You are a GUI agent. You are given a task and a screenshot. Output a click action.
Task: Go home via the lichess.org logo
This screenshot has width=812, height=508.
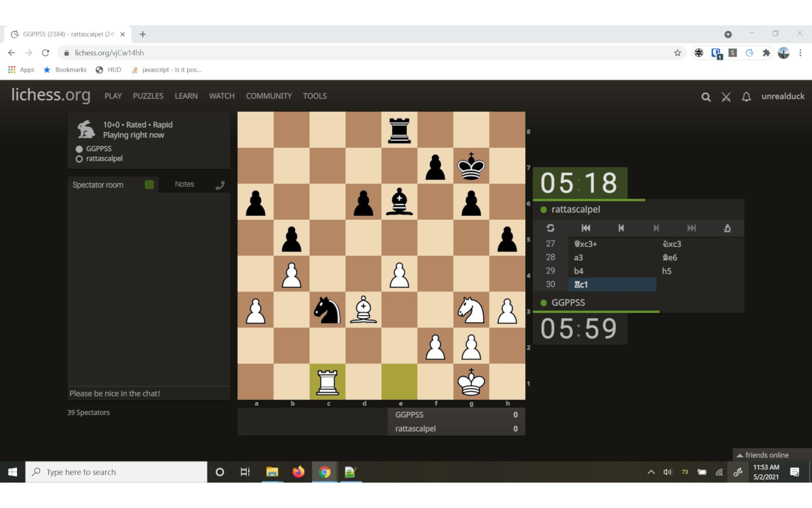pyautogui.click(x=50, y=95)
